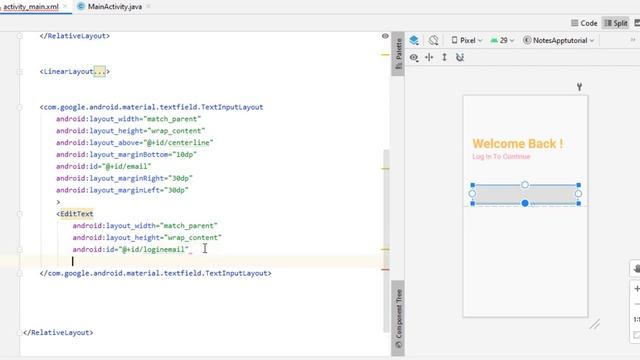Open the Pixel device dropdown
Screen dimensions: 640x360
tap(467, 40)
